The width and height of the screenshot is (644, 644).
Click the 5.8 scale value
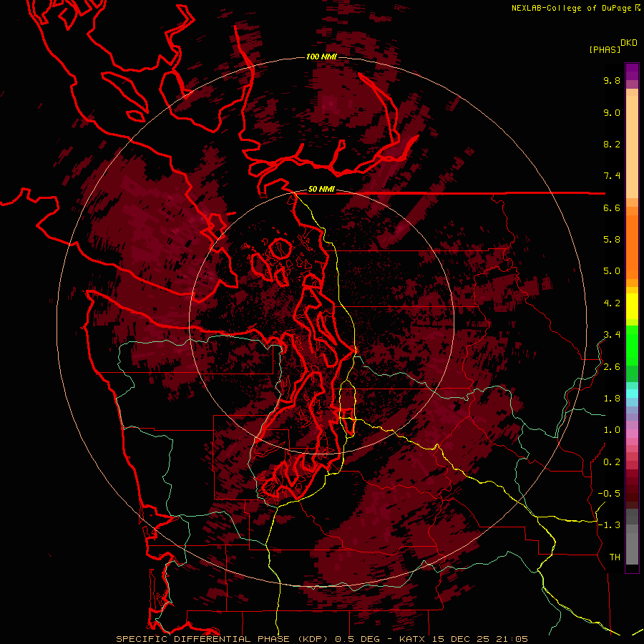pyautogui.click(x=612, y=240)
